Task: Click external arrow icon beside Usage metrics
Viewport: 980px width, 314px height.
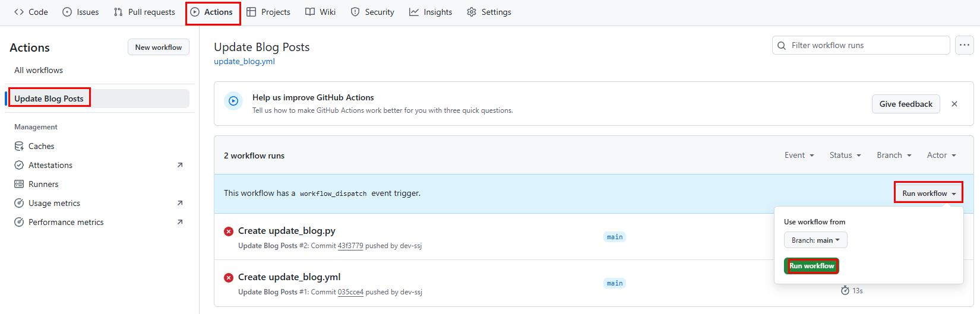Action: point(180,203)
